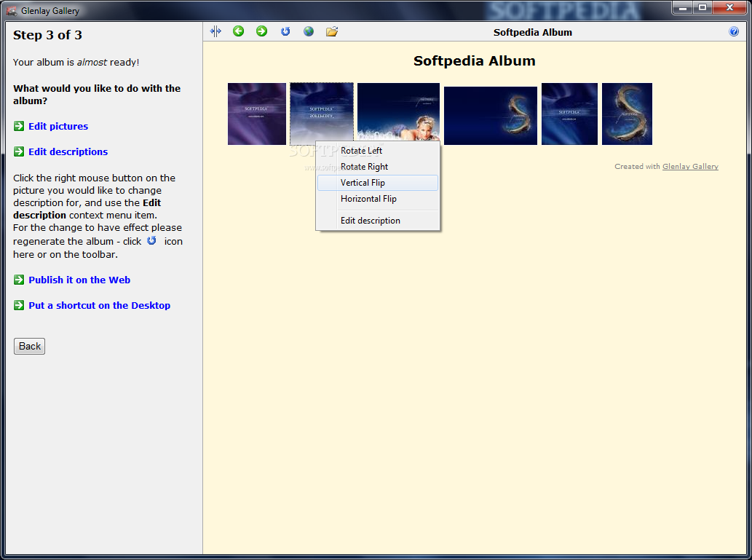752x560 pixels.
Task: Select the fifth blue Softpedia thumbnail
Action: point(569,114)
